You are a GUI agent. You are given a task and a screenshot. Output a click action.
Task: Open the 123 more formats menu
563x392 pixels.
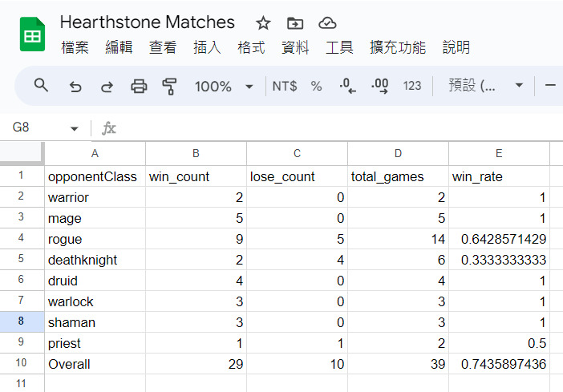[412, 86]
